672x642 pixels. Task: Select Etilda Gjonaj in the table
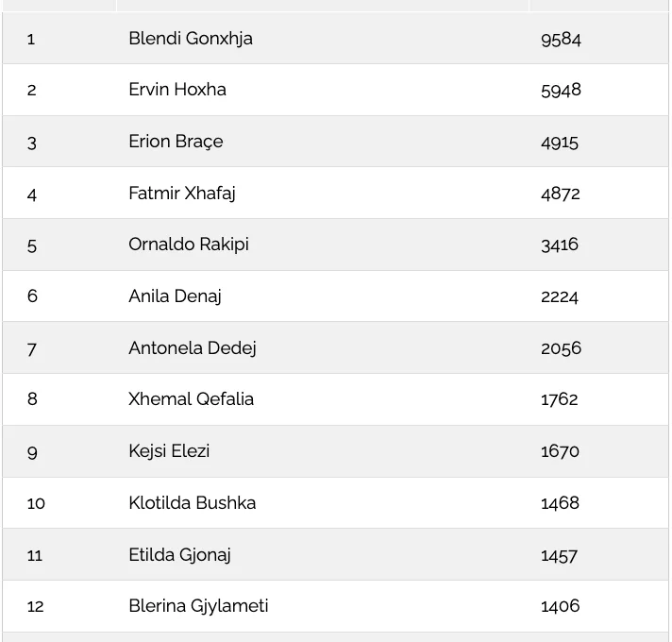pyautogui.click(x=179, y=555)
